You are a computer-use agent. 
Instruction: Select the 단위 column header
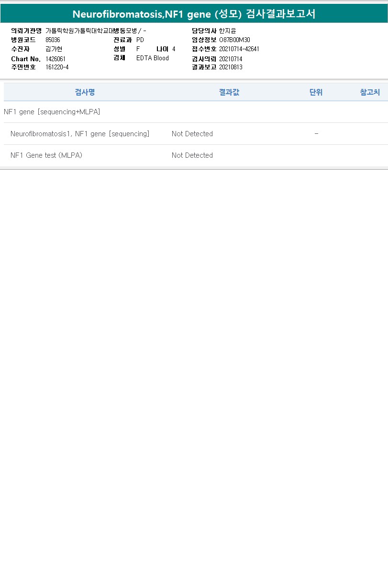coord(316,92)
